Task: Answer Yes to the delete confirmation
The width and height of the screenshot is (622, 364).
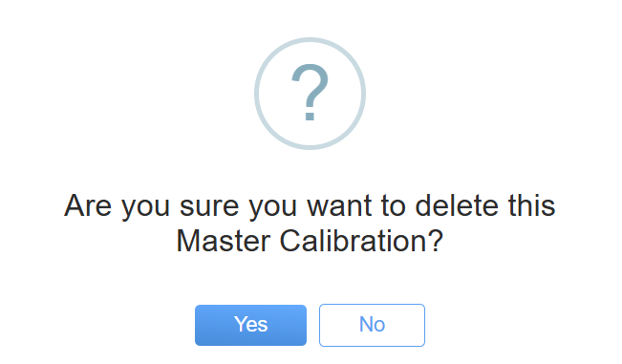Action: click(250, 325)
